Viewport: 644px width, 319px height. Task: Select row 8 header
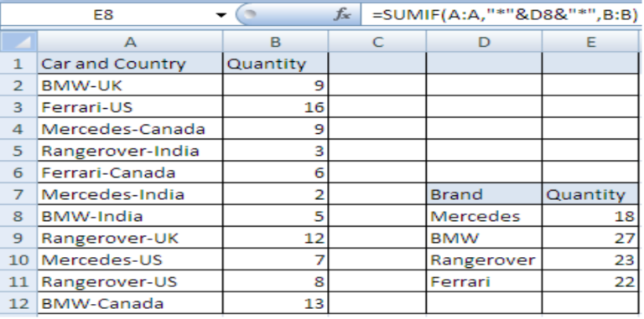click(x=18, y=216)
